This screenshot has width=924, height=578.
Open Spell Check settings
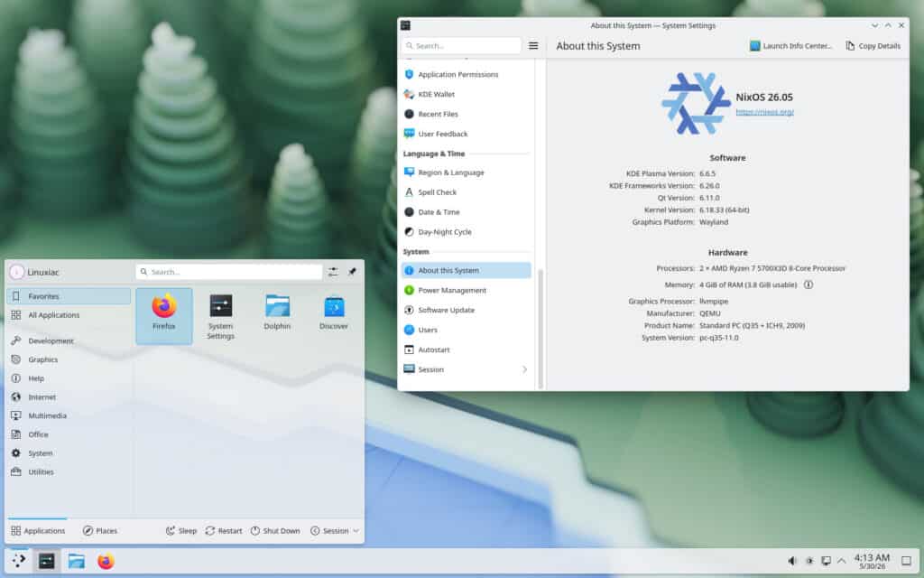466,192
